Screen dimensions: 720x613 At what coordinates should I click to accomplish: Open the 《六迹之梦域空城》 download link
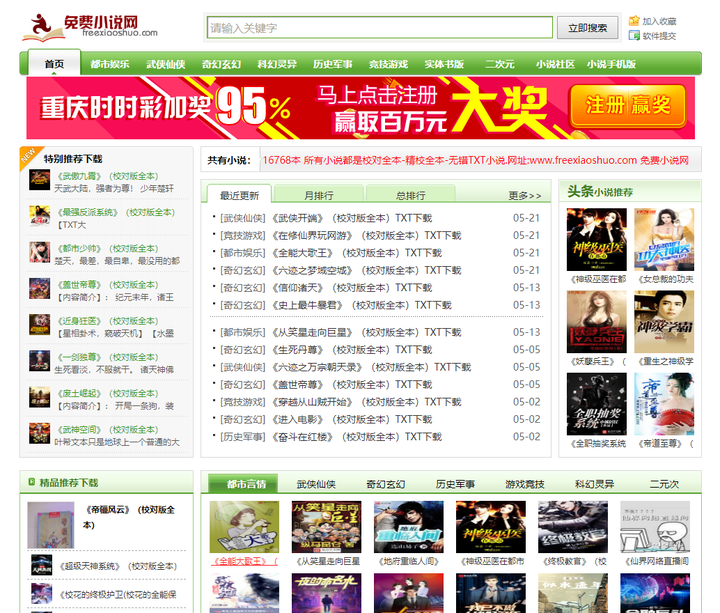tap(366, 270)
